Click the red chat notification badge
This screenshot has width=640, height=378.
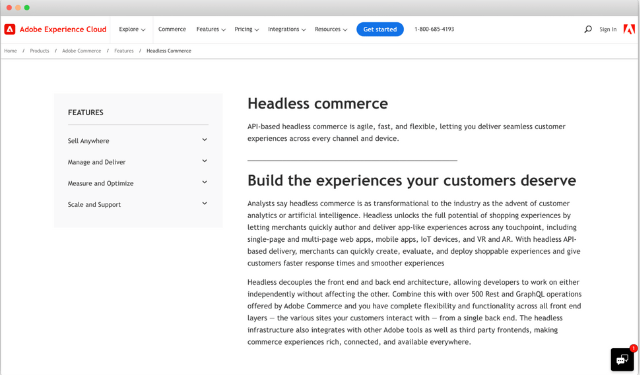(633, 348)
